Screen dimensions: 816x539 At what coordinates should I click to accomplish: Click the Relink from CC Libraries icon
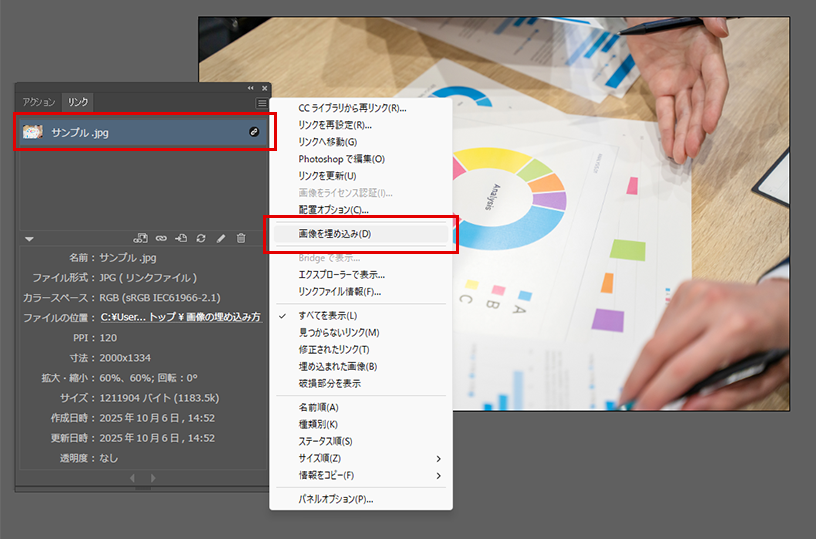140,238
